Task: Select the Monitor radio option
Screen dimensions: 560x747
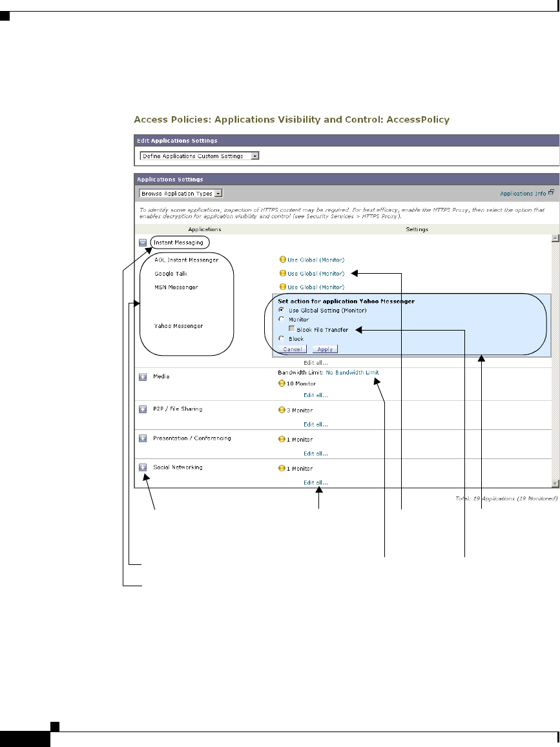Action: tap(281, 319)
